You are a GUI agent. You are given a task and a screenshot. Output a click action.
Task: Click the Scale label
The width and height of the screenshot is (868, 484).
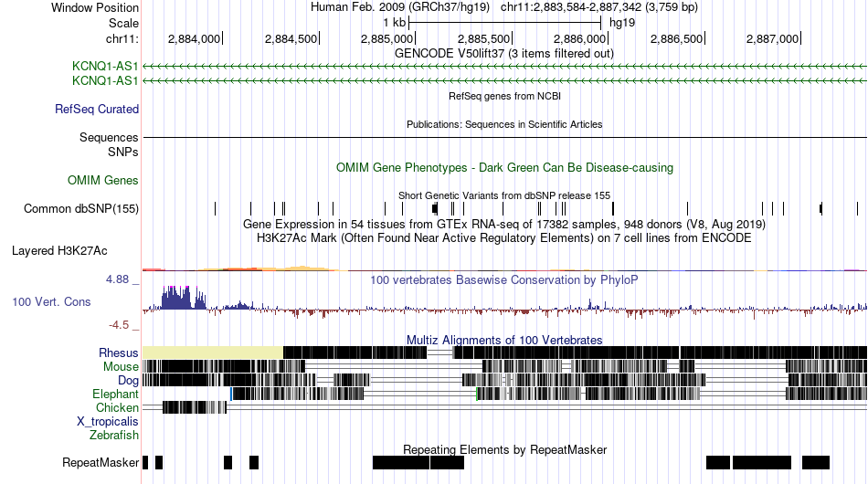(123, 23)
